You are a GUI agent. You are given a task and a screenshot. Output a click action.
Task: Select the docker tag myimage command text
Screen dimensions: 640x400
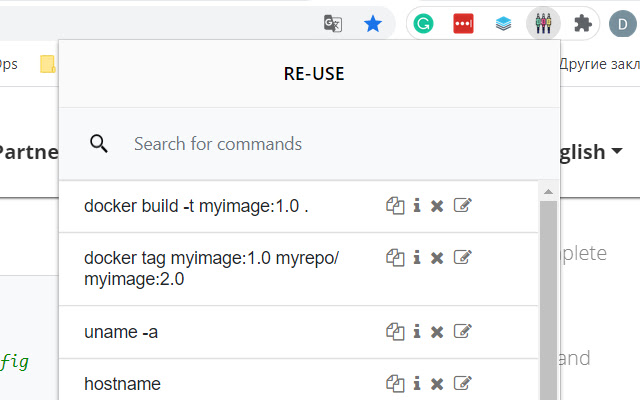tap(211, 269)
